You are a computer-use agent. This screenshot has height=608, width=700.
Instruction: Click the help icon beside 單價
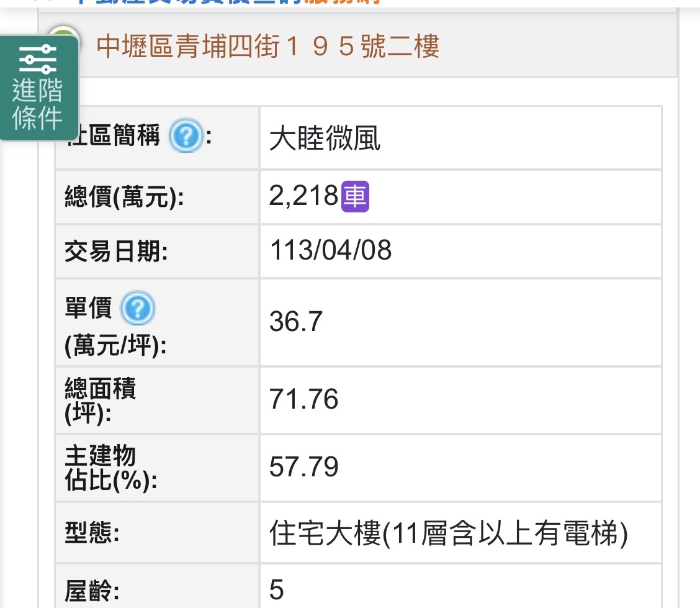tap(137, 309)
